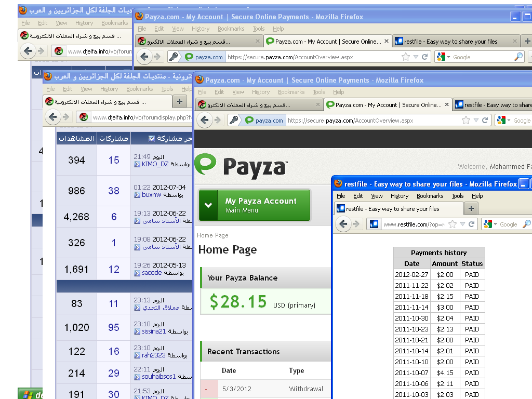Click the 2011-10-07 payment row amount $4.15
The width and height of the screenshot is (532, 399).
tap(445, 373)
